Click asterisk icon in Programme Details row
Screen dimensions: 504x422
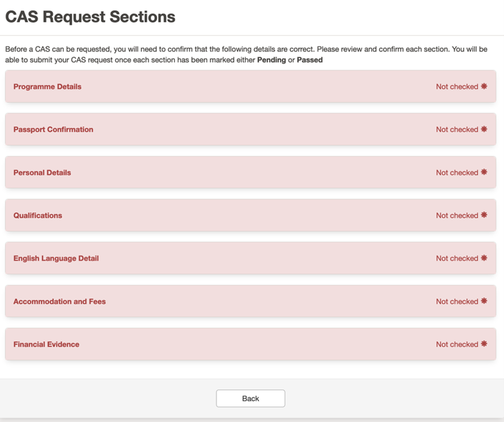(x=484, y=86)
